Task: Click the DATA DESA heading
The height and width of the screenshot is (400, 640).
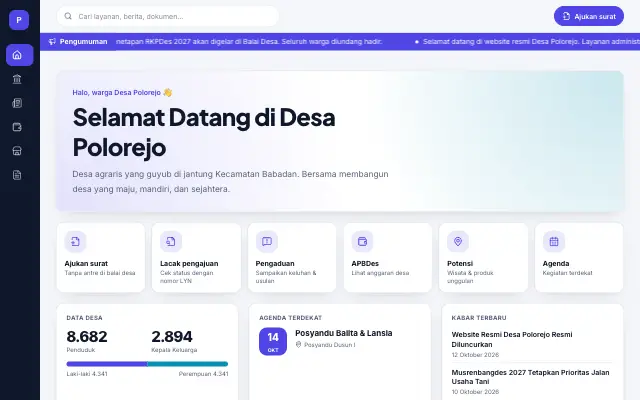Action: (x=84, y=318)
